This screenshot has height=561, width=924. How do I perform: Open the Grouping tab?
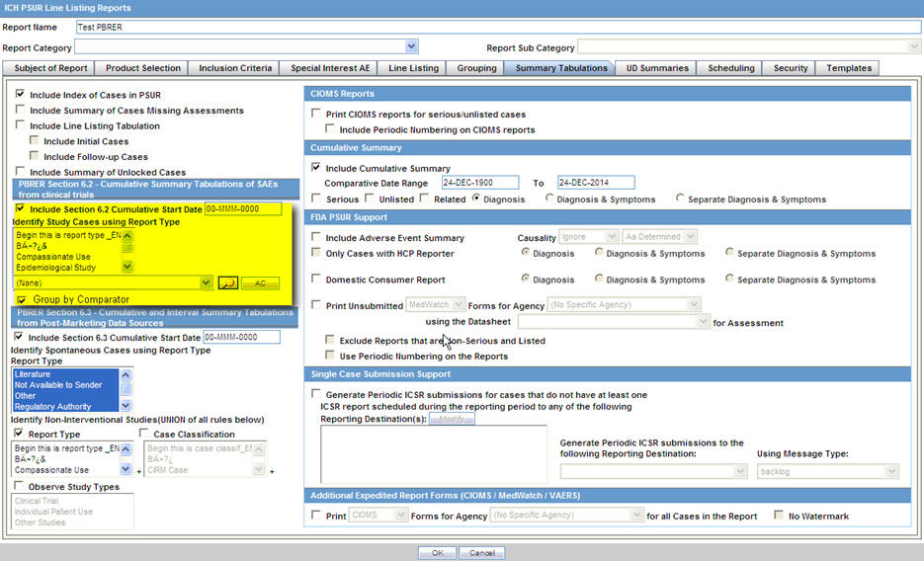tap(476, 68)
